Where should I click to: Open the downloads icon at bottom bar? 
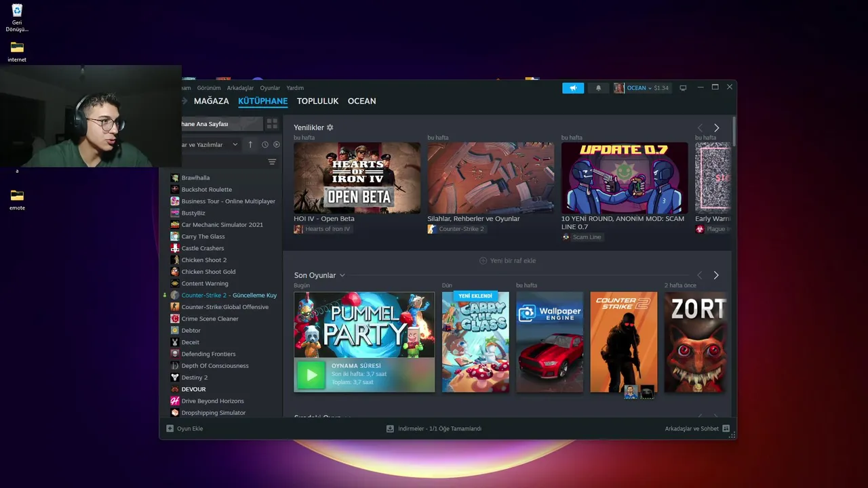click(x=390, y=428)
